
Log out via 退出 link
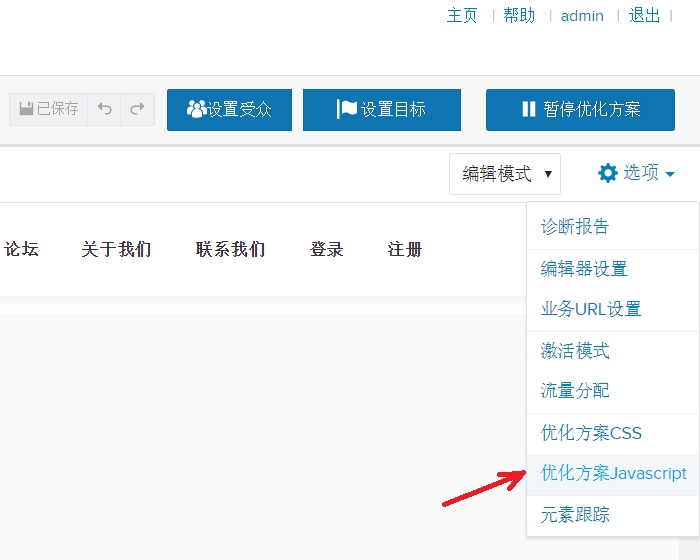[x=644, y=15]
